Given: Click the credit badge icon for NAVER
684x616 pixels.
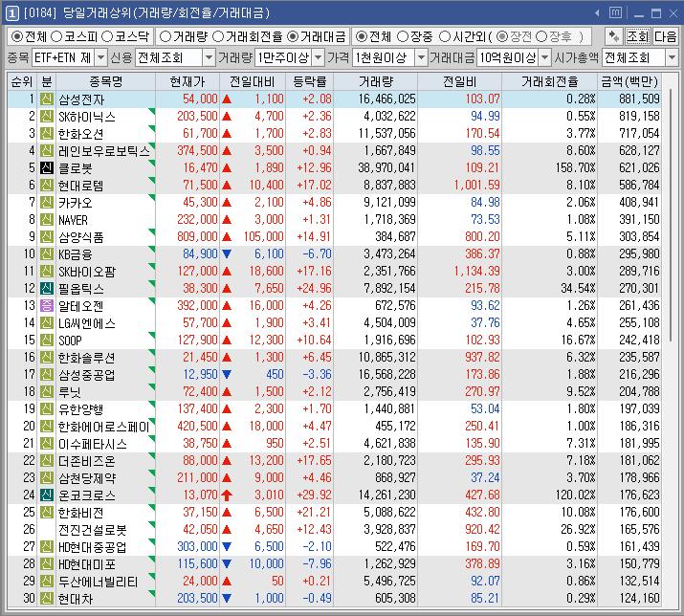Looking at the screenshot, I should coord(47,219).
